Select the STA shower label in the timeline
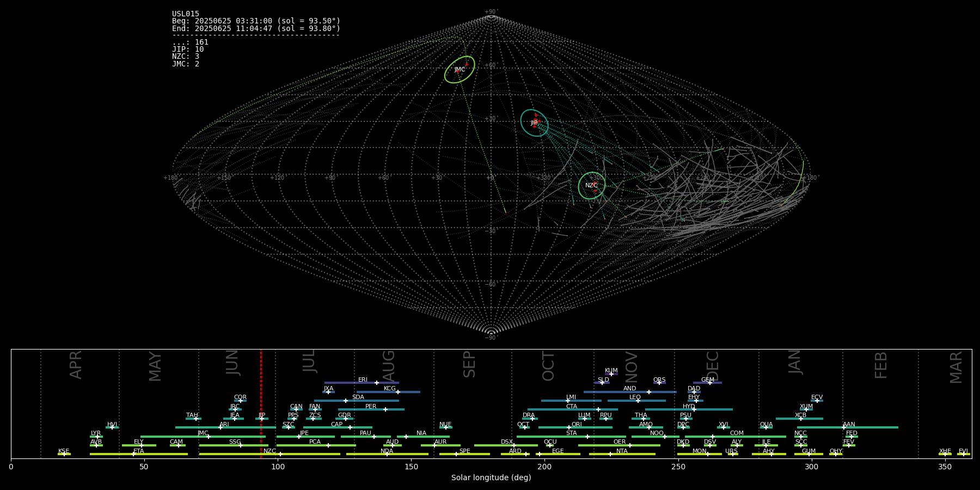The image size is (980, 490). click(572, 433)
